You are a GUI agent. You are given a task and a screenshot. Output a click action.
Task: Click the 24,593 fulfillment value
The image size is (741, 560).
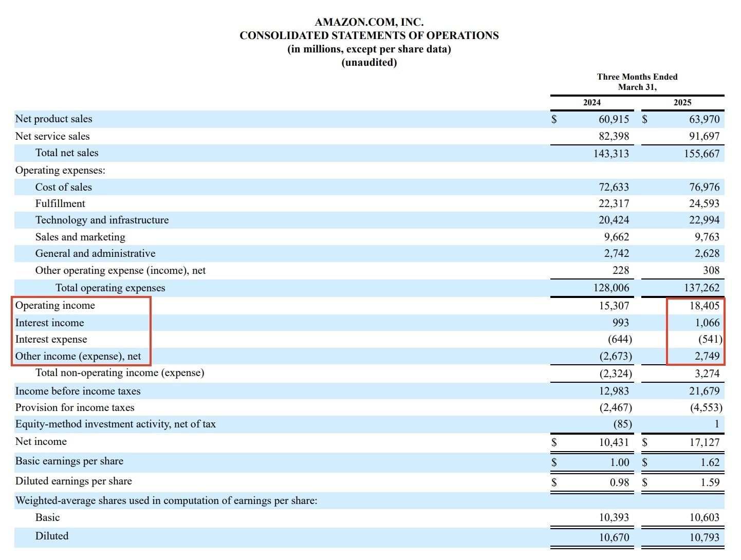[704, 203]
